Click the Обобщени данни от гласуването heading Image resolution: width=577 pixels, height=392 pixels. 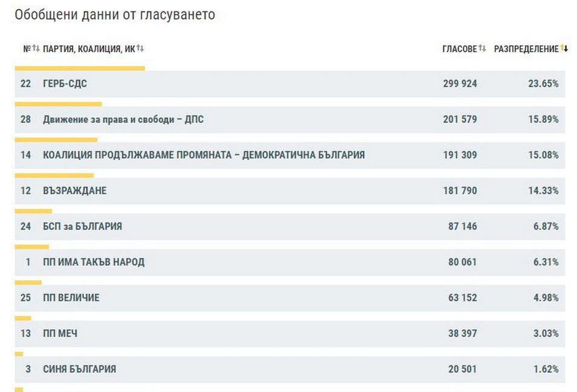coord(114,15)
